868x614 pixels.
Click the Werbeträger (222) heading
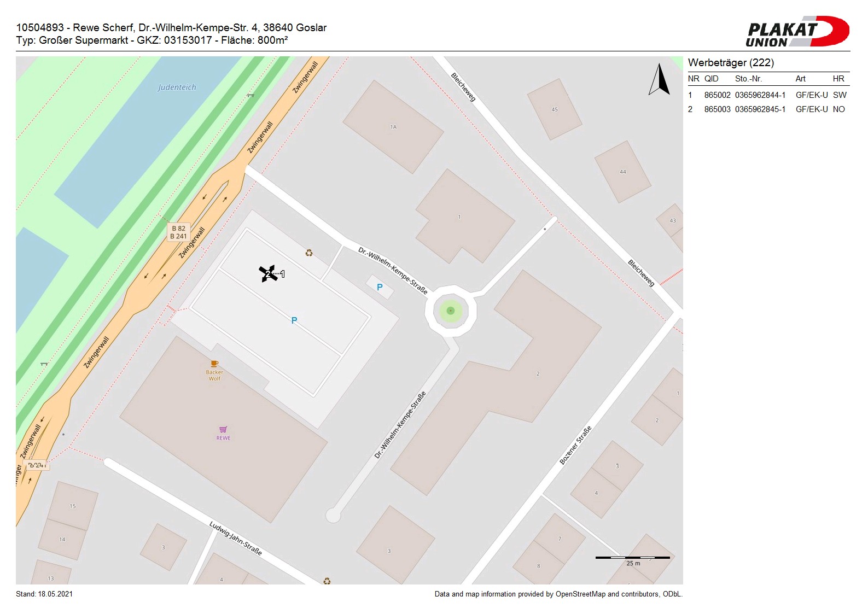[731, 63]
